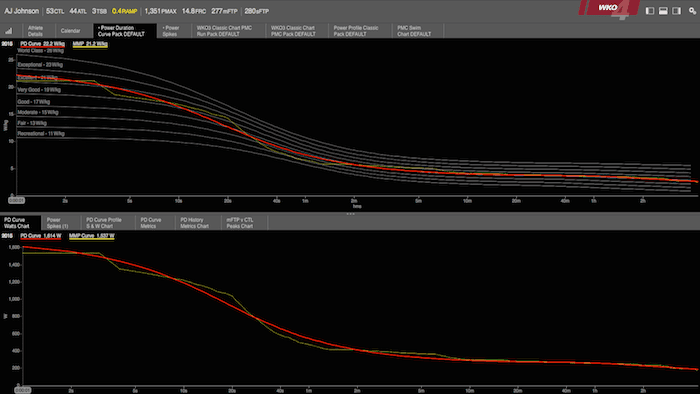Open the AJ Johnson athlete selector

21,11
